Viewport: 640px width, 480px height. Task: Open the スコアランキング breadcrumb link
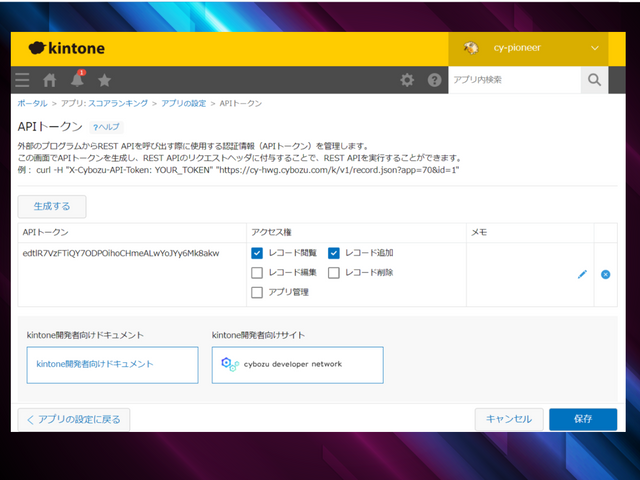(118, 103)
